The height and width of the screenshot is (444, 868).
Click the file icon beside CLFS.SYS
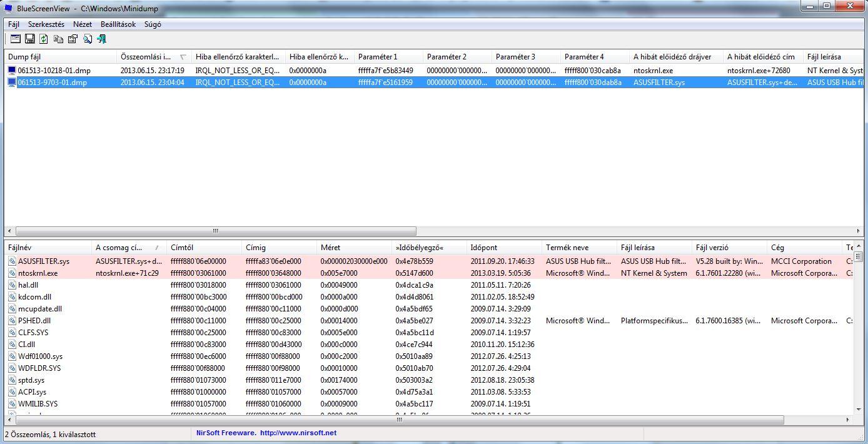tap(12, 333)
